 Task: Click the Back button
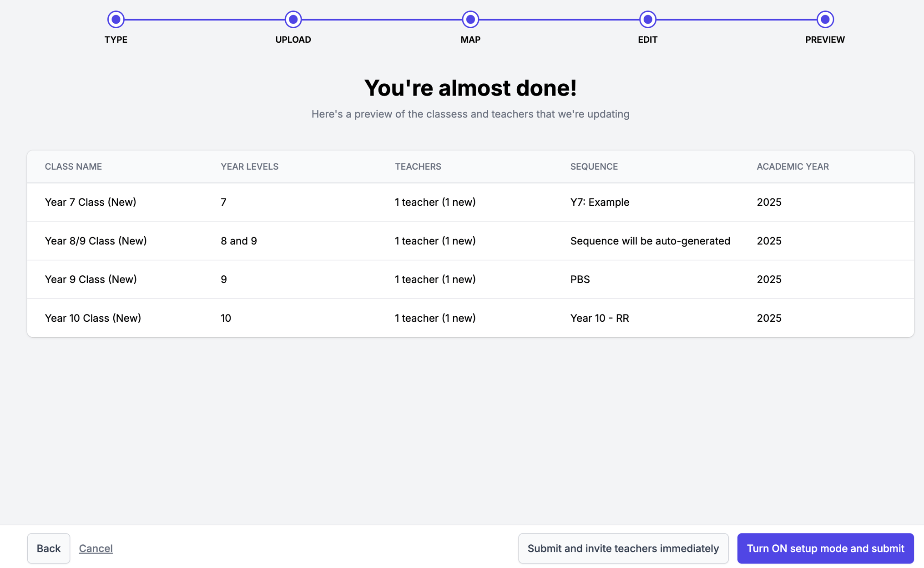pos(49,548)
